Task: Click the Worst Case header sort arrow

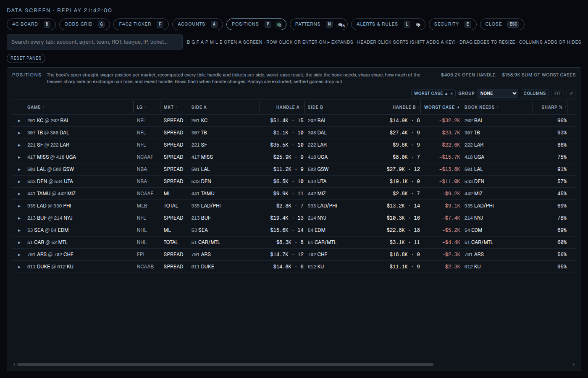Action: pyautogui.click(x=458, y=108)
